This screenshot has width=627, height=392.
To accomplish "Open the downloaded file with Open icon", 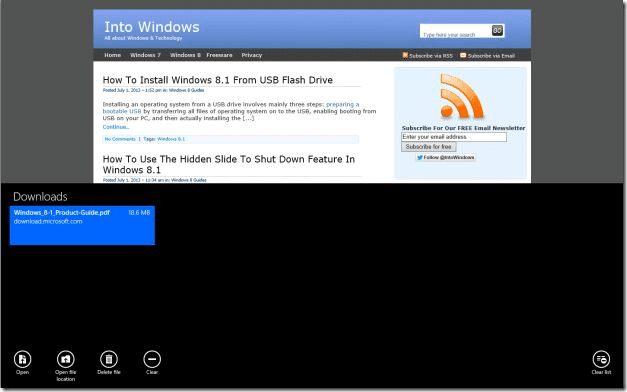I will click(x=22, y=359).
